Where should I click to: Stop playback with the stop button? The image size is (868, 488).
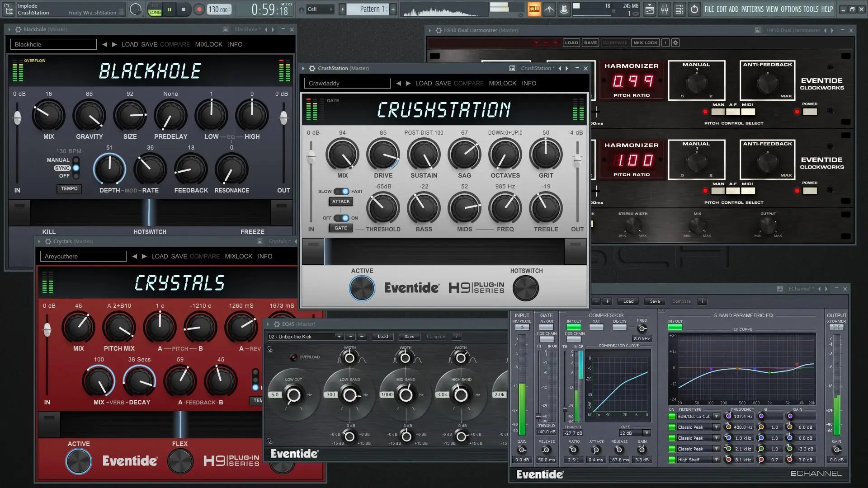(183, 9)
